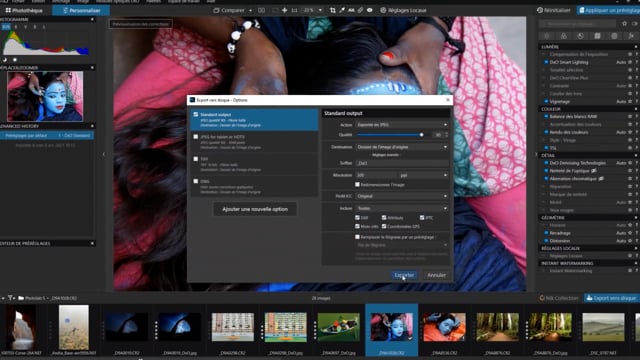Select the RVB histogram channel button
Viewport: 640px width, 360px height.
[x=6, y=27]
